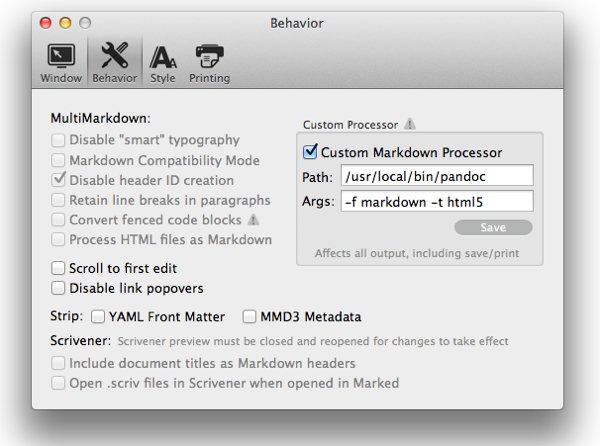The width and height of the screenshot is (600, 446).
Task: Close the Behavior preferences window
Action: 46,23
